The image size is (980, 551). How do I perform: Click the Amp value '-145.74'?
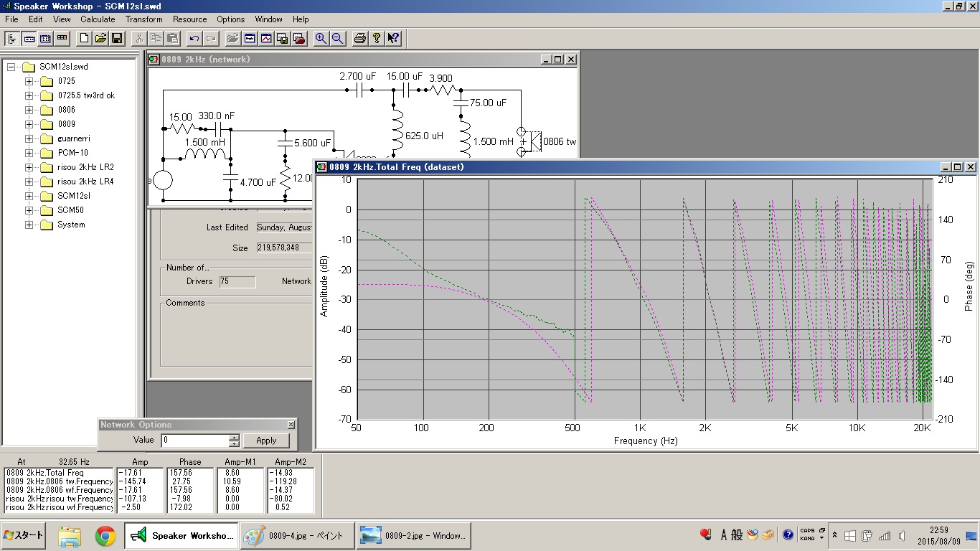click(133, 481)
